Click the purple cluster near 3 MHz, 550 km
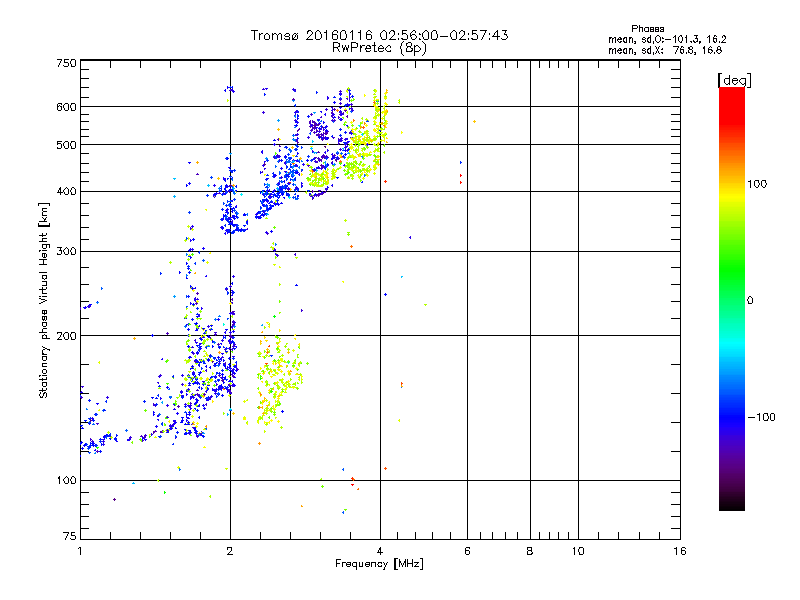This screenshot has width=800, height=600. point(319,129)
